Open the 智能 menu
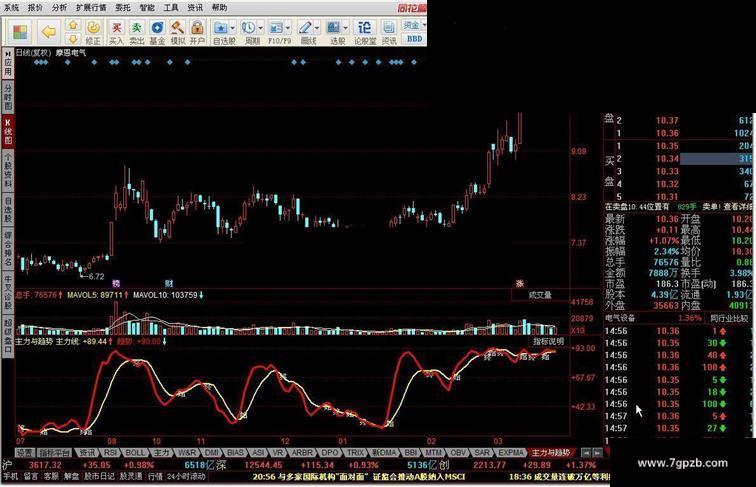The height and width of the screenshot is (487, 756). pos(147,8)
